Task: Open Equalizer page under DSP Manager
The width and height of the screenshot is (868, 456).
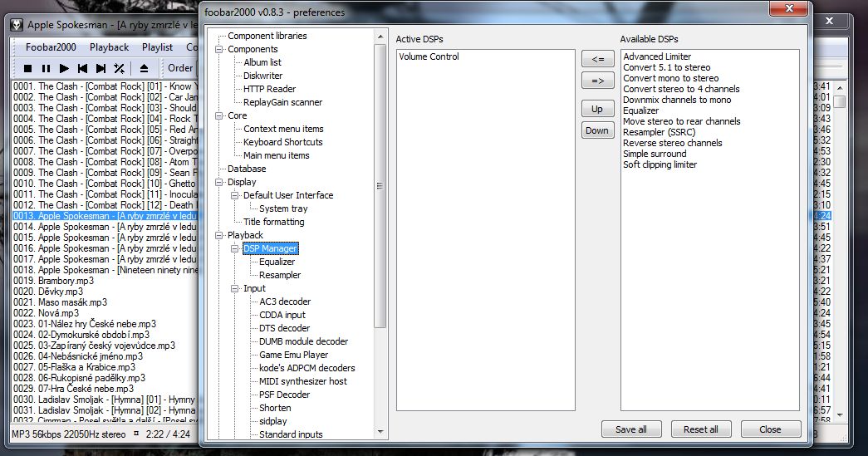Action: point(277,262)
